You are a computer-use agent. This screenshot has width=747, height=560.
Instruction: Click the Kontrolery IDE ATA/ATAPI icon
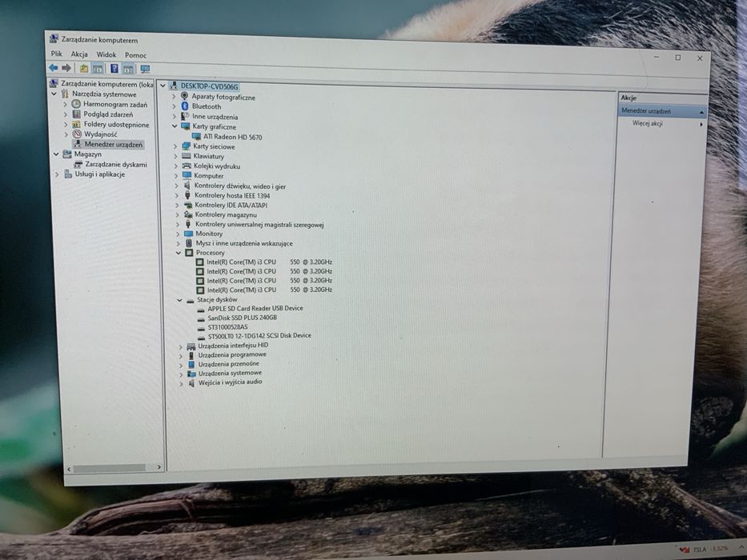[x=187, y=205]
